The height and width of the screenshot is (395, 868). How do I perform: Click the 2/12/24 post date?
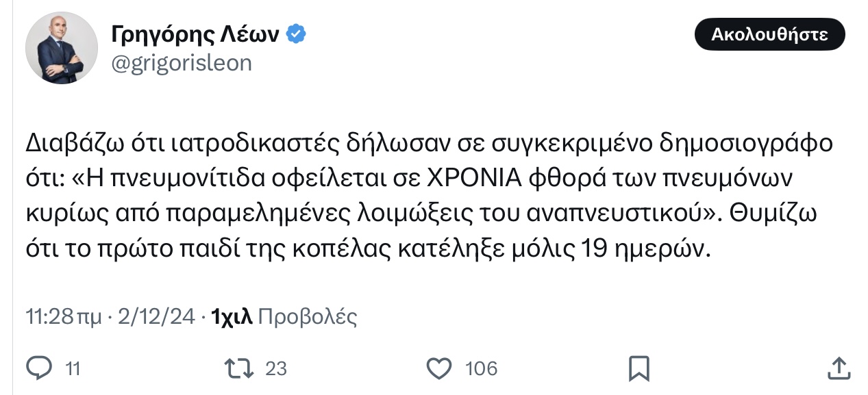pyautogui.click(x=157, y=317)
